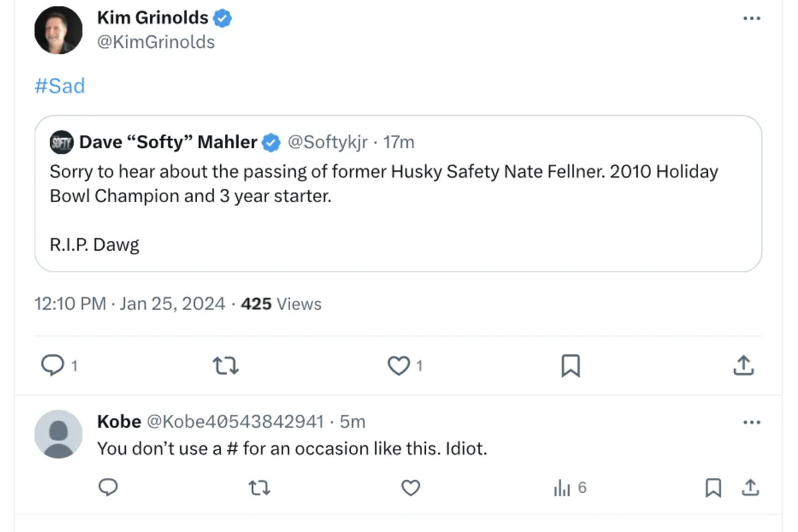This screenshot has width=798, height=532.
Task: Open the #Sad hashtag link
Action: pos(60,86)
